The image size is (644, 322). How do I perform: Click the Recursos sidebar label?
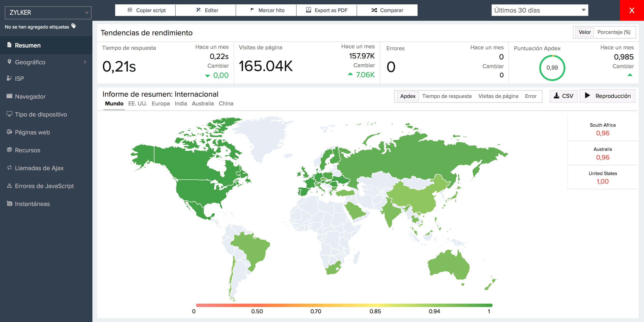click(x=28, y=150)
